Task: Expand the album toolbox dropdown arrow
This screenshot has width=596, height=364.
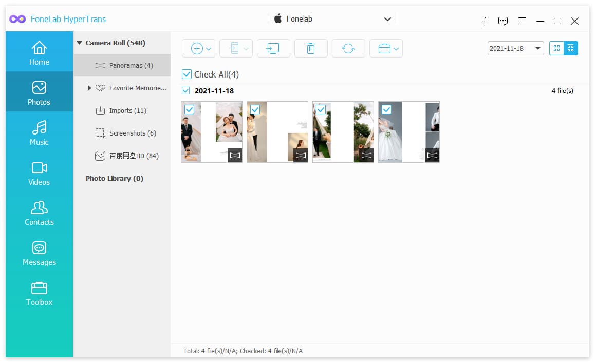Action: [x=396, y=49]
